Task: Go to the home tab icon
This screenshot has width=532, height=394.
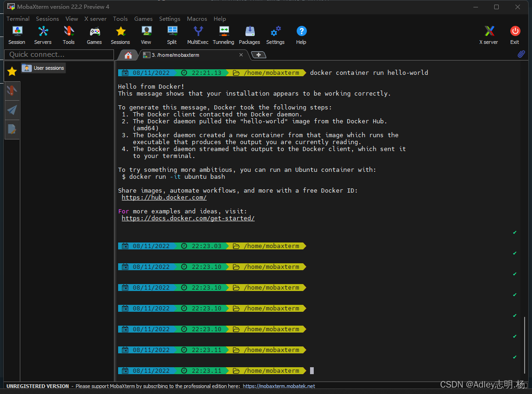Action: click(x=128, y=55)
